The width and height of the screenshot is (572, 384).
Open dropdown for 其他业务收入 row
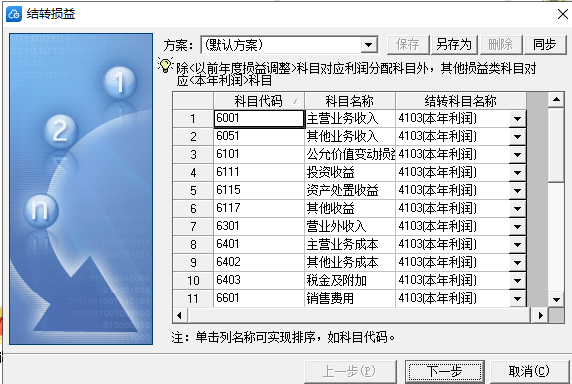click(x=517, y=137)
